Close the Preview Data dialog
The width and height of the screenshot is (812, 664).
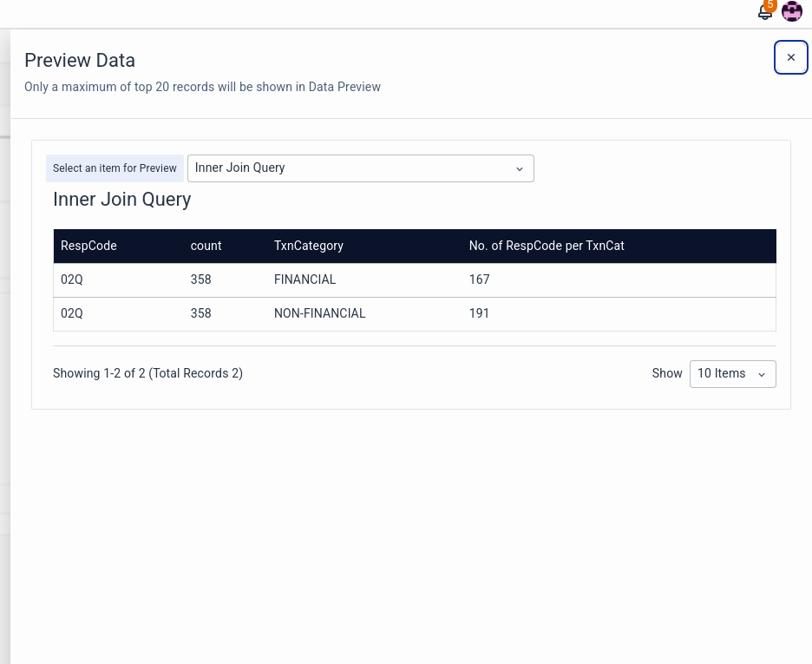coord(790,57)
